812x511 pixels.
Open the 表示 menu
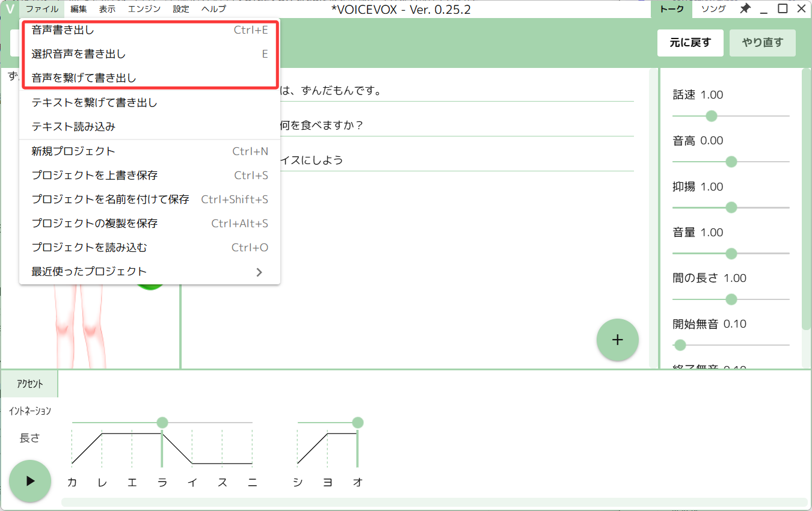click(x=108, y=9)
